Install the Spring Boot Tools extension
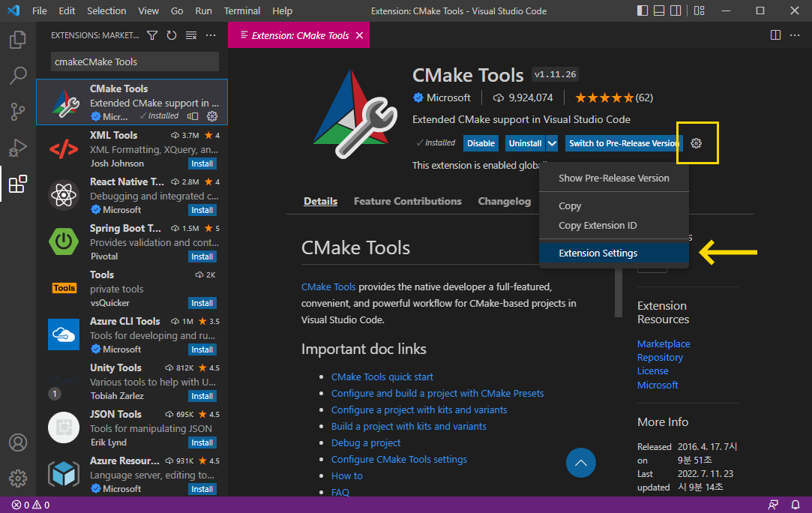This screenshot has width=812, height=513. [x=202, y=257]
